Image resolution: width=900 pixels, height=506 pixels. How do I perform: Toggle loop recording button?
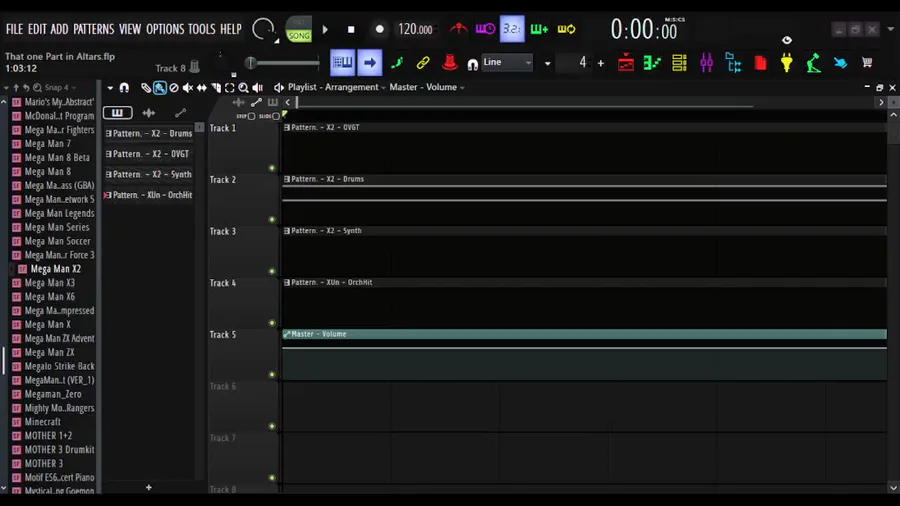566,29
